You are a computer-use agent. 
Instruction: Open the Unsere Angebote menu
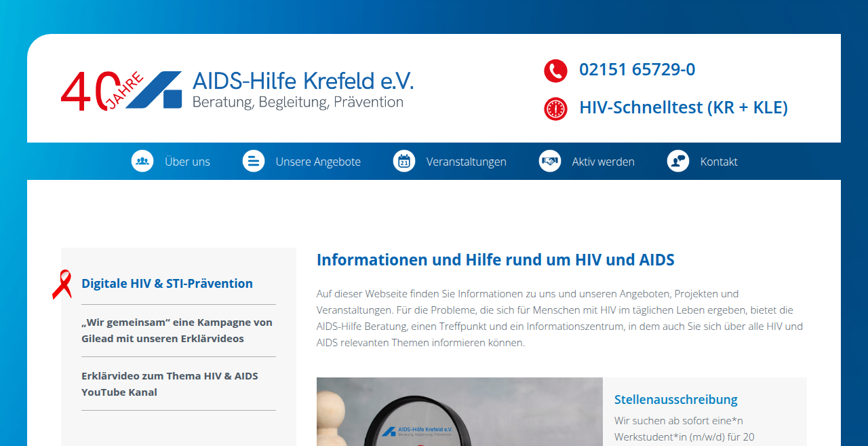pyautogui.click(x=318, y=162)
